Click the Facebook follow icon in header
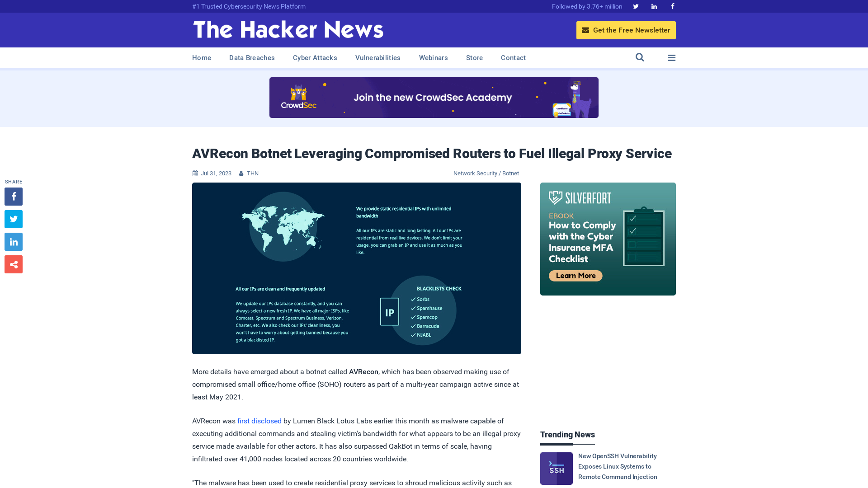This screenshot has width=868, height=488. pyautogui.click(x=672, y=6)
